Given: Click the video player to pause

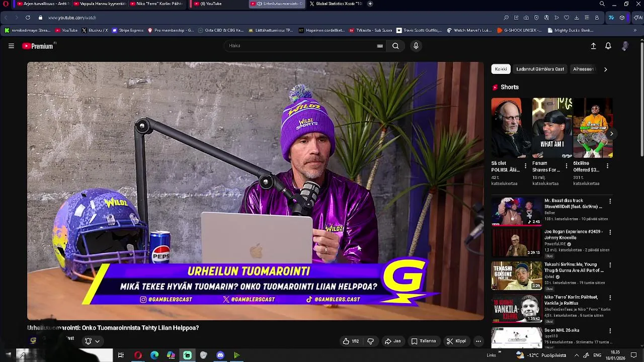Looking at the screenshot, I should click(x=256, y=191).
